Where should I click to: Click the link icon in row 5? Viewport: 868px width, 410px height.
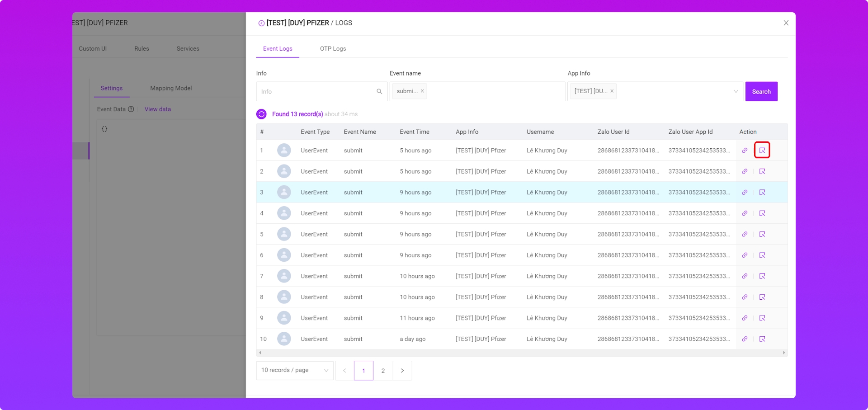[x=745, y=234]
